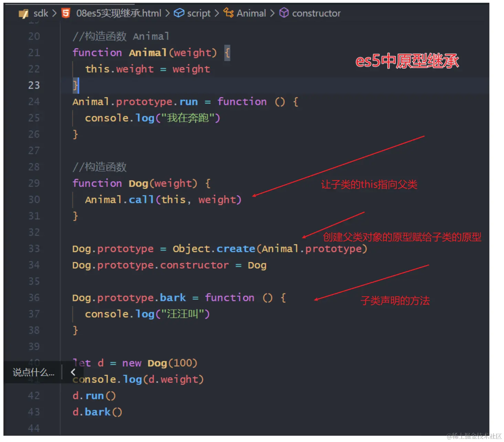Click the function Dog(weight) { line
504x442 pixels.
click(141, 183)
